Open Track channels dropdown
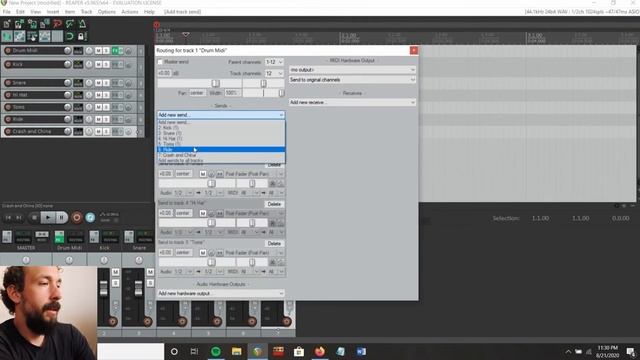The height and width of the screenshot is (360, 640). [x=274, y=73]
